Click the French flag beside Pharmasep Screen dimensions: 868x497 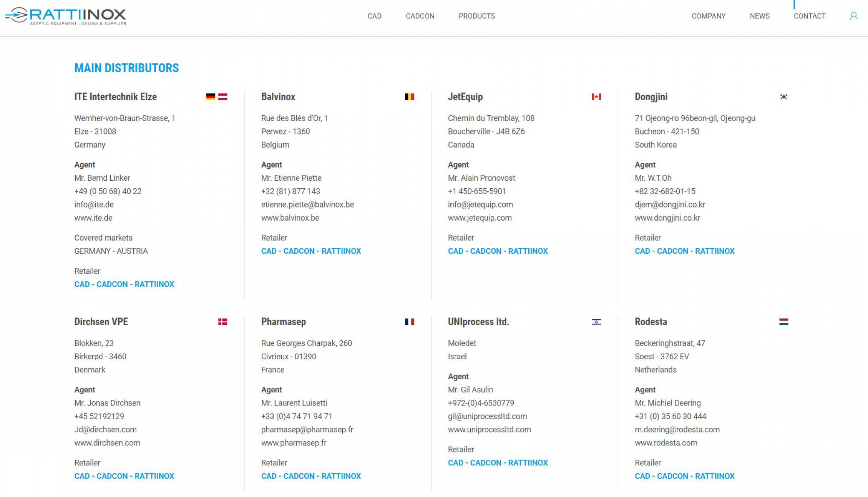click(x=409, y=322)
